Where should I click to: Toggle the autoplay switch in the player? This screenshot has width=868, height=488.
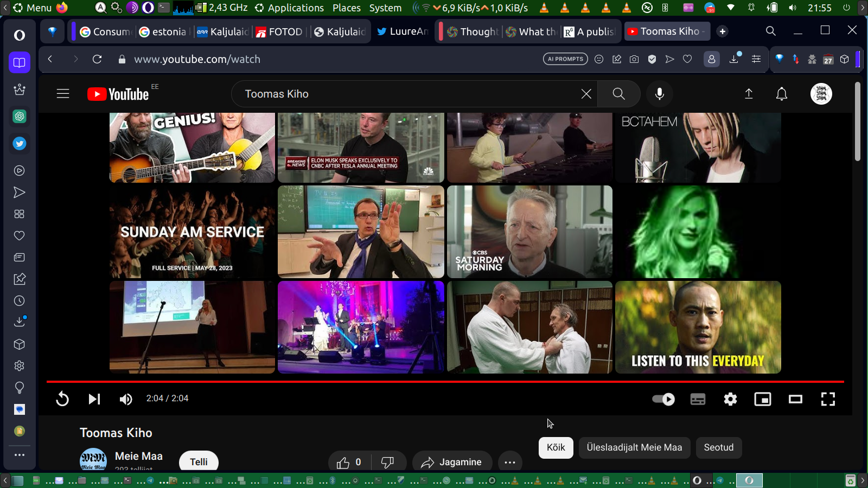[663, 399]
